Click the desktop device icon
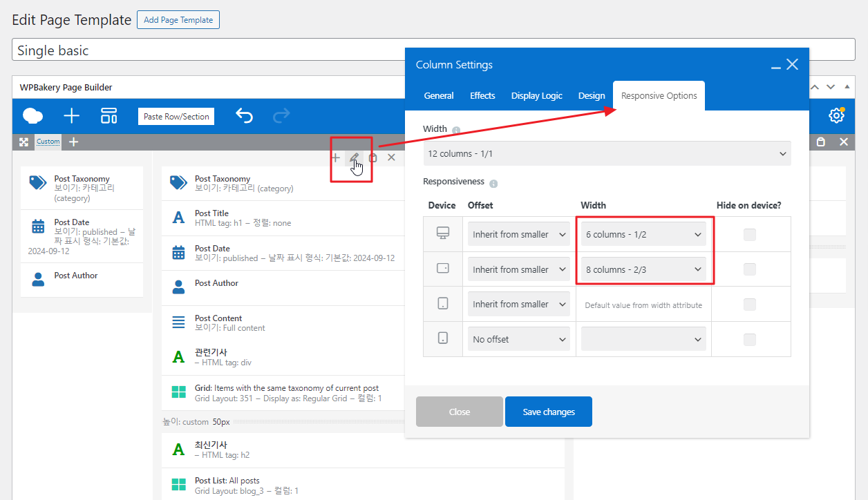The height and width of the screenshot is (500, 868). coord(443,234)
